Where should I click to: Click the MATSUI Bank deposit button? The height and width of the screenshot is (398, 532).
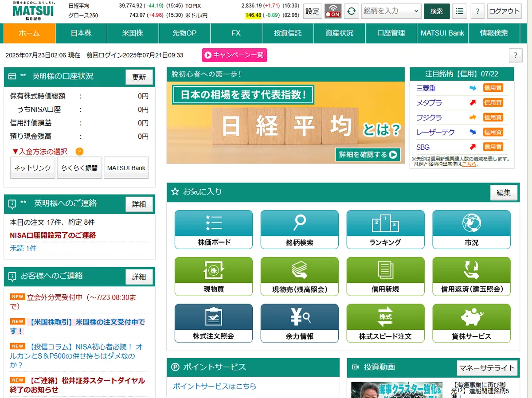point(126,168)
